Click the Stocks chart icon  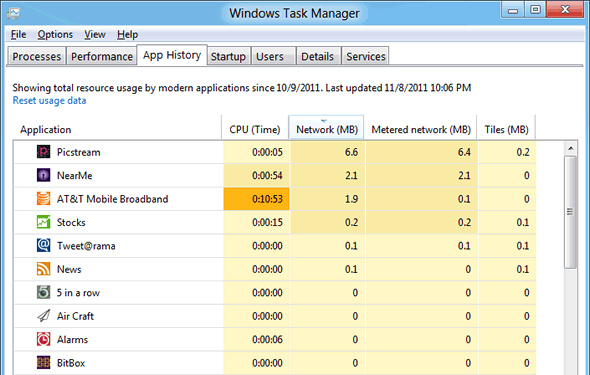pyautogui.click(x=43, y=222)
